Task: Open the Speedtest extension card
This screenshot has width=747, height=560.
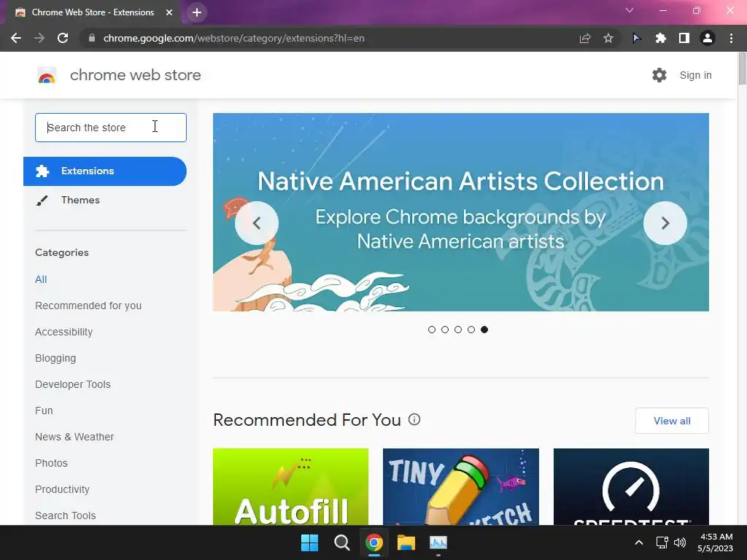Action: pyautogui.click(x=631, y=486)
